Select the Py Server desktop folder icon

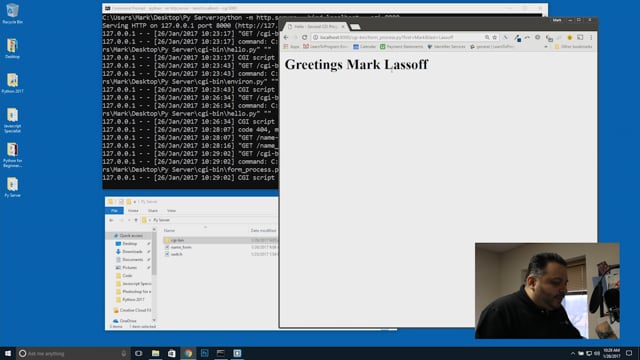(12, 187)
